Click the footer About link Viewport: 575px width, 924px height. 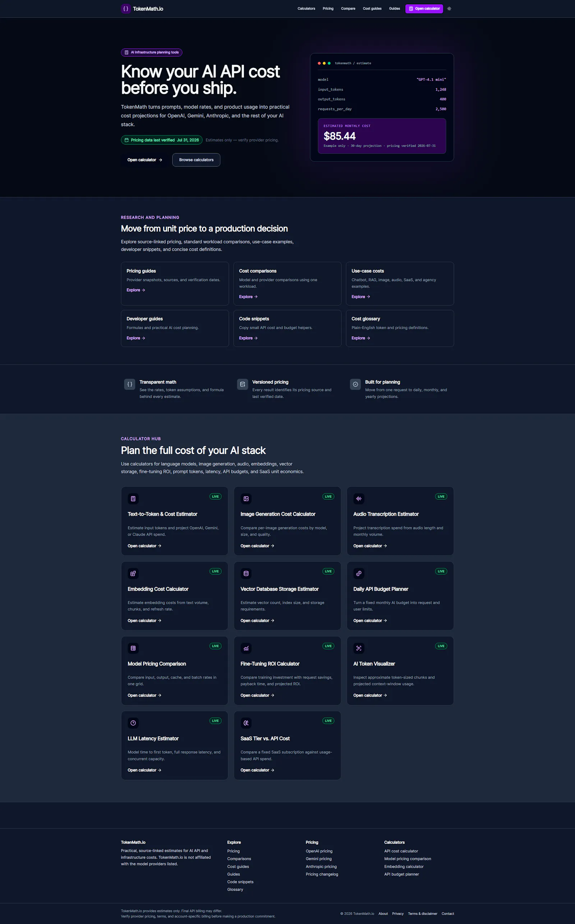[x=383, y=914]
